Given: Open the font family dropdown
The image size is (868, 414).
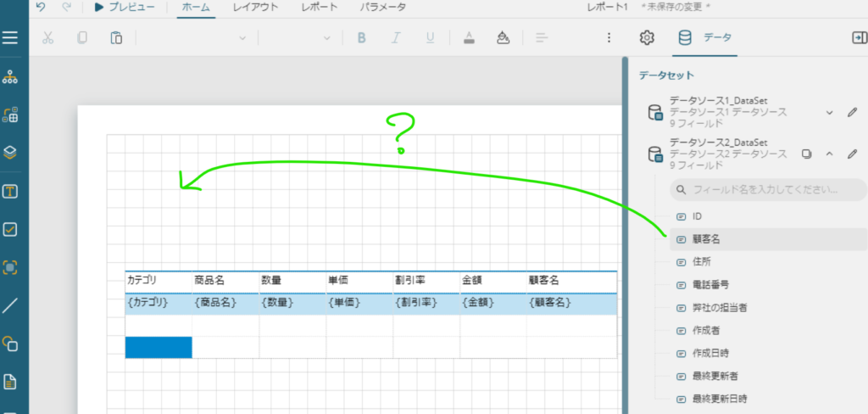Looking at the screenshot, I should point(195,38).
